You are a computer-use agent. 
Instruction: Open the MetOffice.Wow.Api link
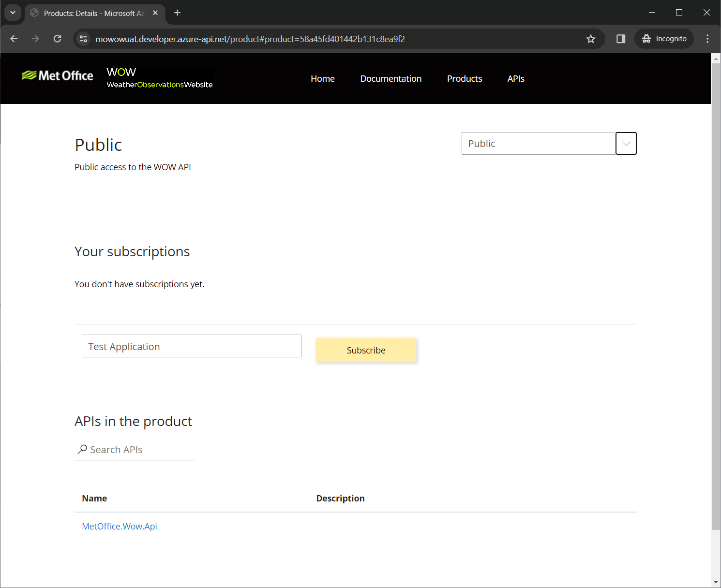tap(120, 527)
